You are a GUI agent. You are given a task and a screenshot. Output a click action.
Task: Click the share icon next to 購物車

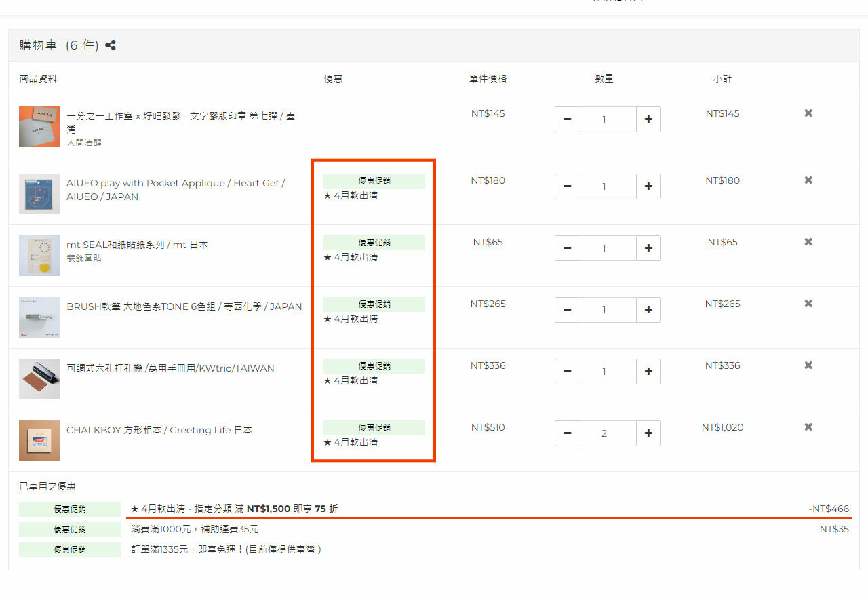[x=111, y=45]
